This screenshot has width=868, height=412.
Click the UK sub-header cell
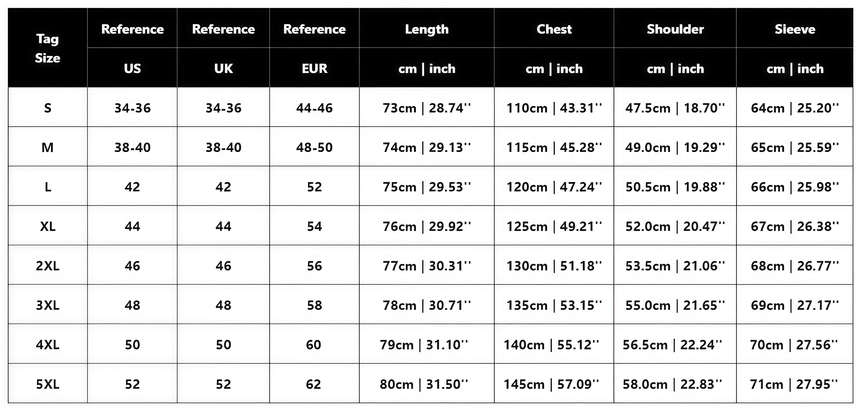click(223, 69)
